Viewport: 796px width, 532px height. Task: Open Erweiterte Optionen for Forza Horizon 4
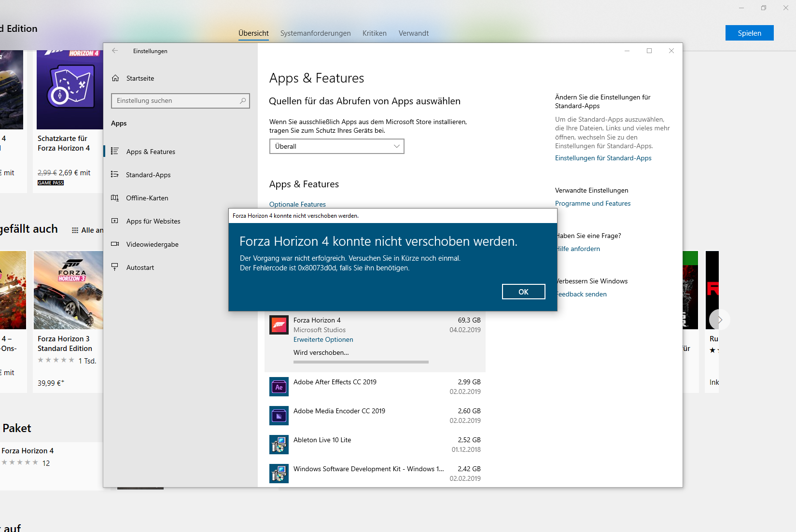pyautogui.click(x=323, y=339)
